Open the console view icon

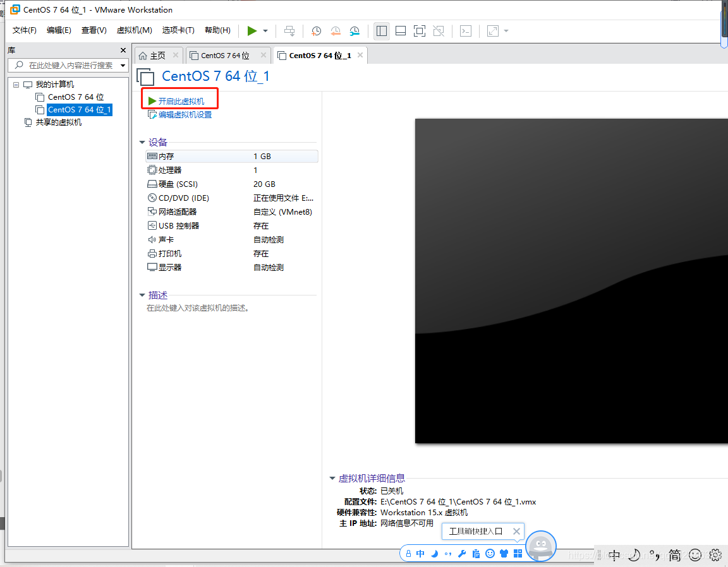pos(466,31)
